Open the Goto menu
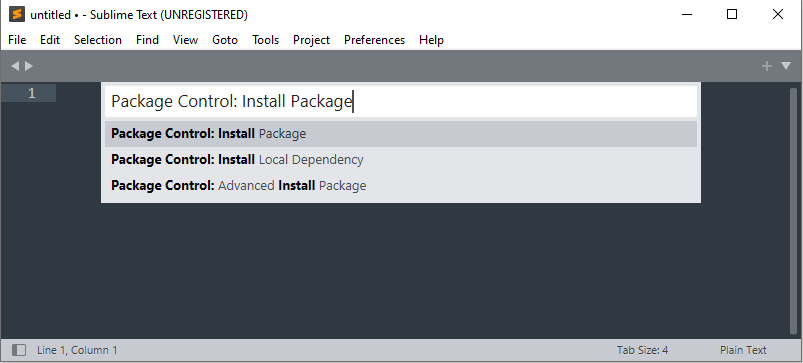The image size is (803, 363). coord(225,40)
